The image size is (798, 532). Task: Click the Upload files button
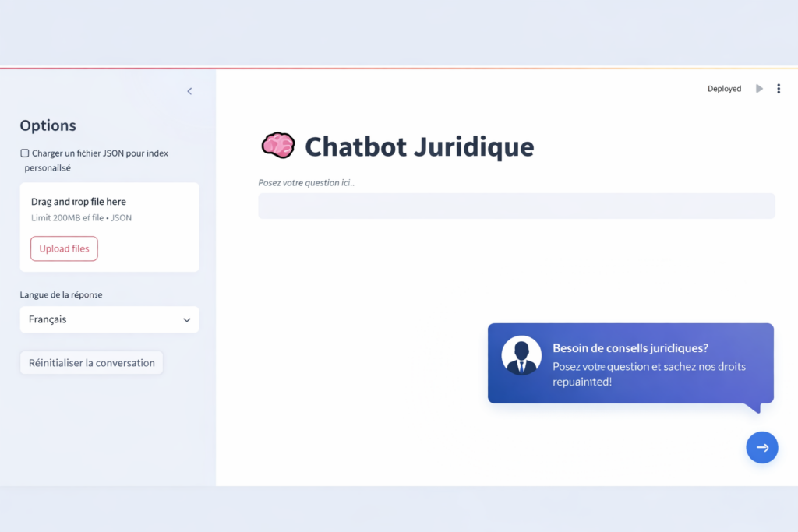(x=64, y=248)
